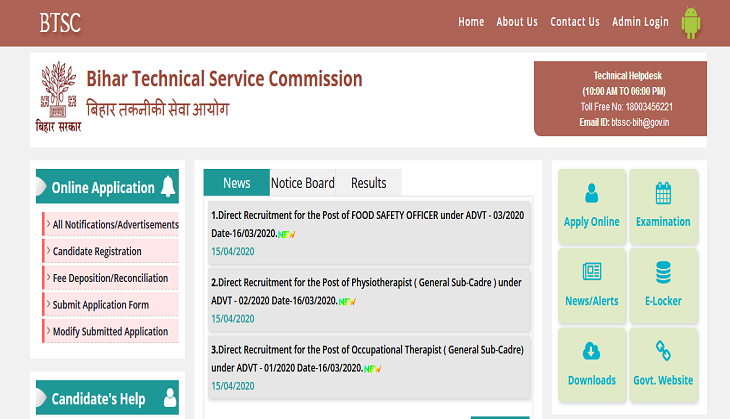This screenshot has width=730, height=419.
Task: Click the green Android app icon
Action: (690, 23)
